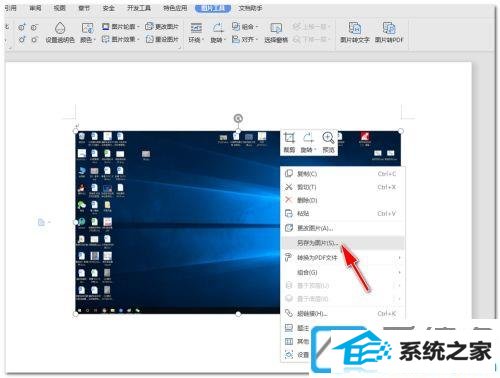Switch to the Special Features (特色应用) tab
This screenshot has width=500, height=378.
tap(175, 8)
